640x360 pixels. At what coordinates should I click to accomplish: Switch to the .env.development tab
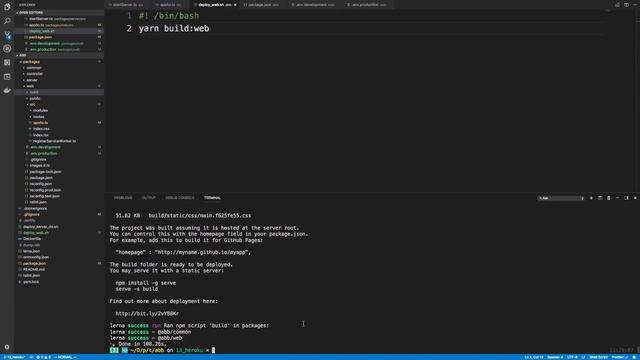(x=313, y=5)
